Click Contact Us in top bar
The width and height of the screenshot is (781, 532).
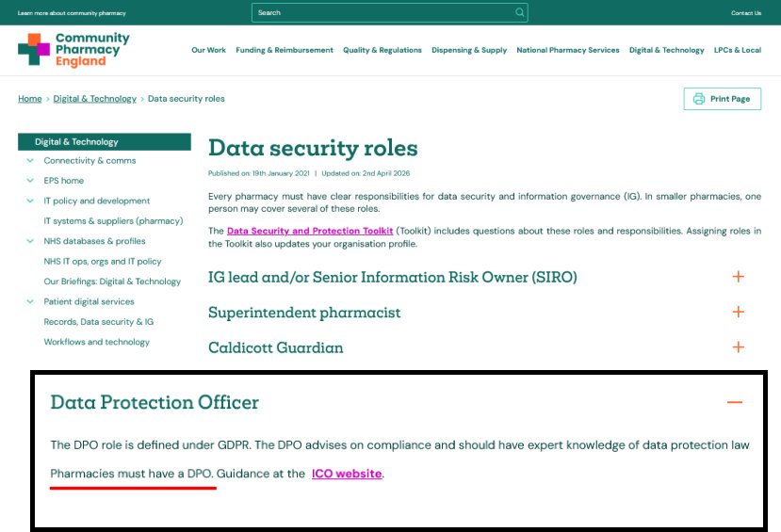[x=745, y=13]
